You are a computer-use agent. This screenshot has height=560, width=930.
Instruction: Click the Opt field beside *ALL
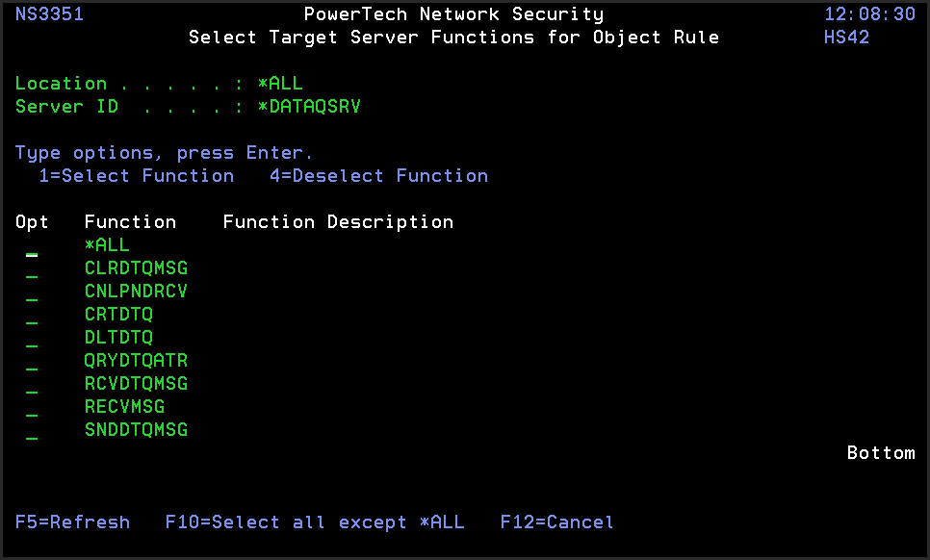click(x=32, y=246)
